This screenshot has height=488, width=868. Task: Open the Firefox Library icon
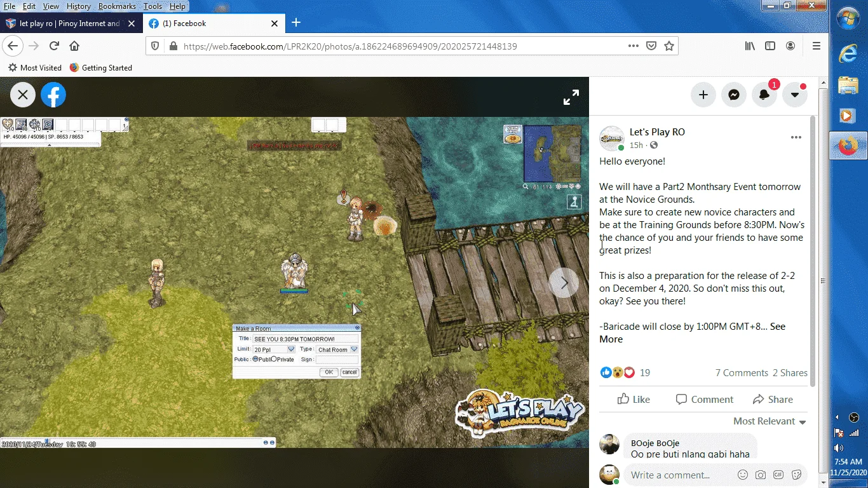click(750, 46)
